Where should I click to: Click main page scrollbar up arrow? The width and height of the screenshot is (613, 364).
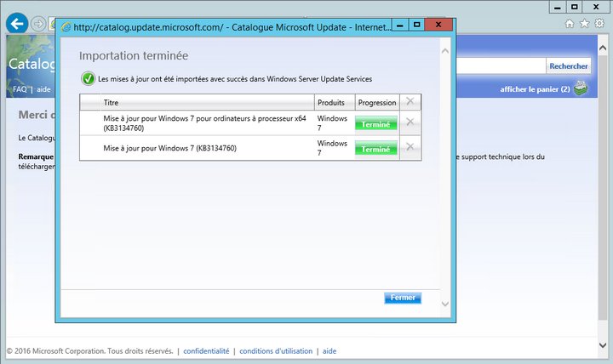click(x=603, y=48)
